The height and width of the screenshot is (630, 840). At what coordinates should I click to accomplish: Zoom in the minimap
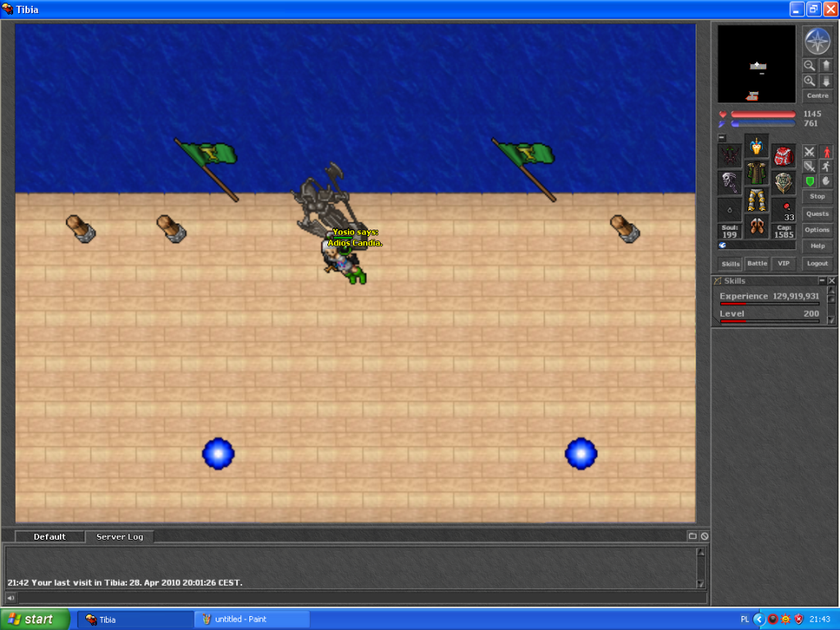(x=810, y=81)
